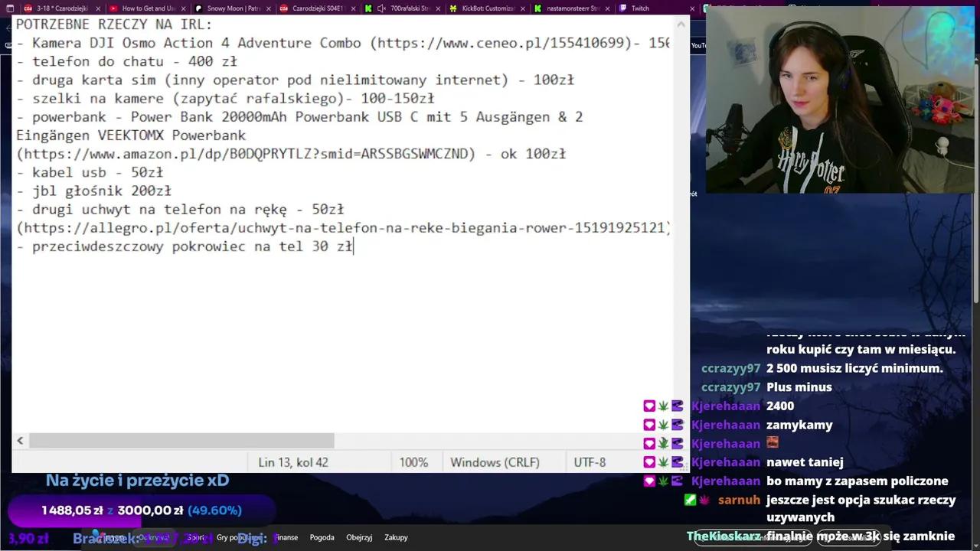Screen dimensions: 980x551
Task: Click the 'Lin 13, kol 42' status entry
Action: 293,462
